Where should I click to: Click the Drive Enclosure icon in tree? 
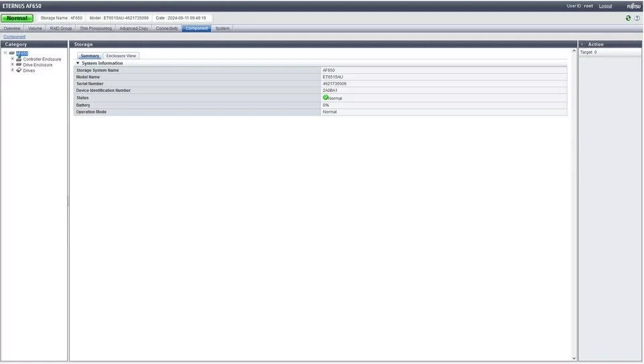[19, 64]
